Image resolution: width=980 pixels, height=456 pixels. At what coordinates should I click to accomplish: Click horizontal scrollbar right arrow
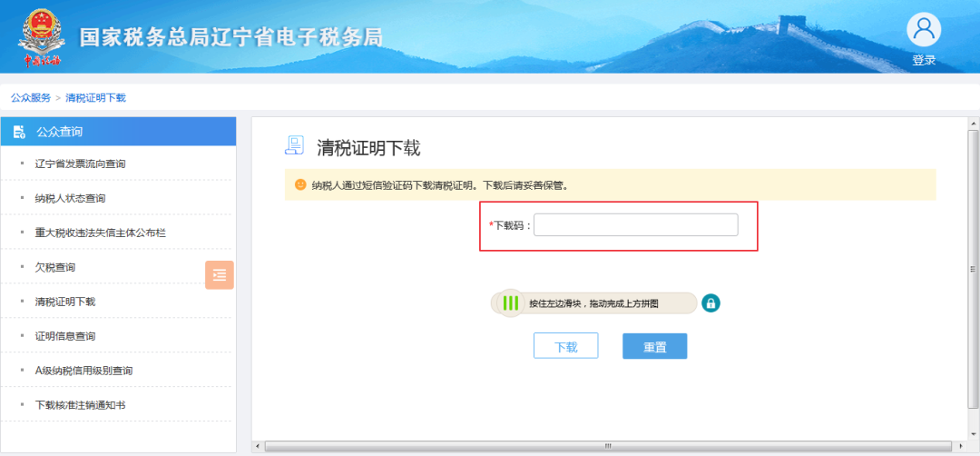coord(962,447)
